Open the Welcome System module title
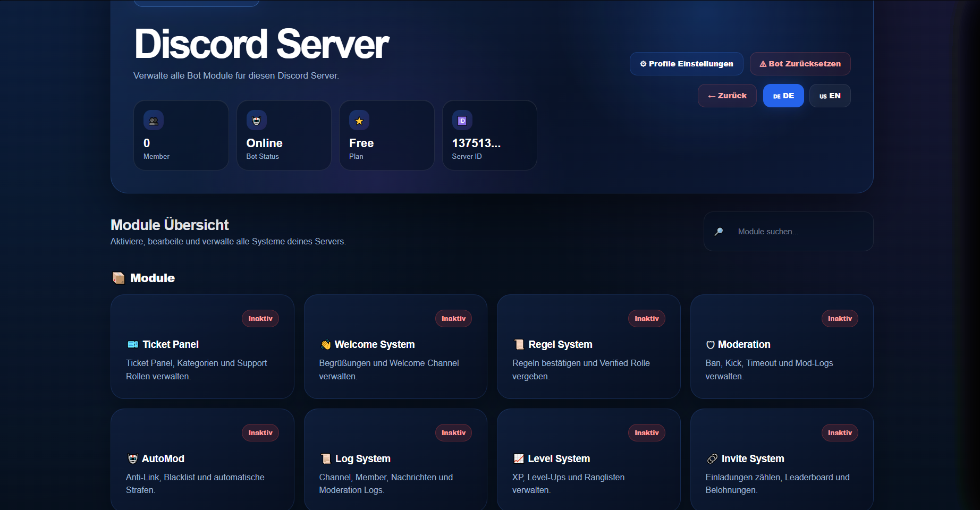This screenshot has width=980, height=510. point(375,344)
